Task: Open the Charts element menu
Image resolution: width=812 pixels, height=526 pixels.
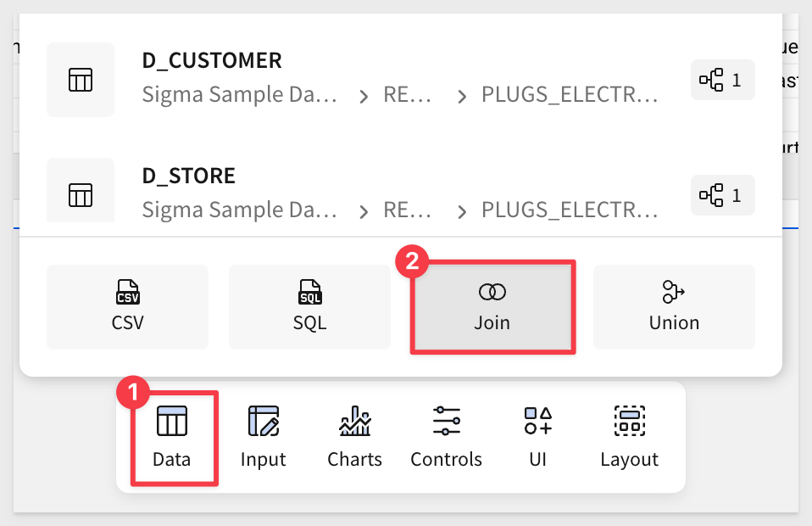Action: [354, 437]
